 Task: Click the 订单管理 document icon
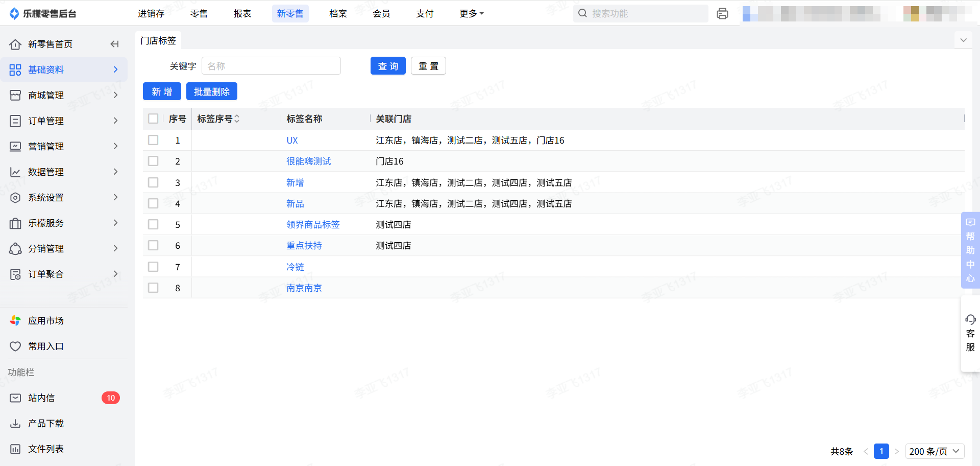tap(15, 121)
